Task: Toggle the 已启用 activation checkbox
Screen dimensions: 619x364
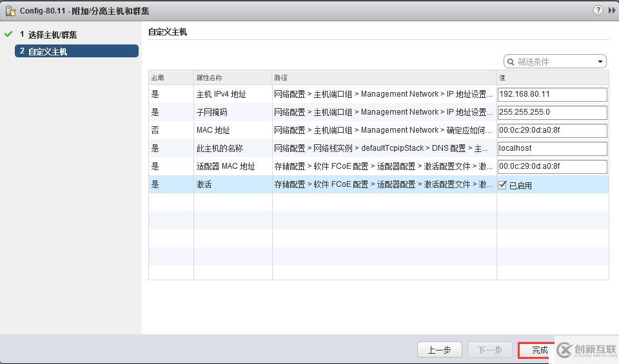Action: [x=502, y=185]
